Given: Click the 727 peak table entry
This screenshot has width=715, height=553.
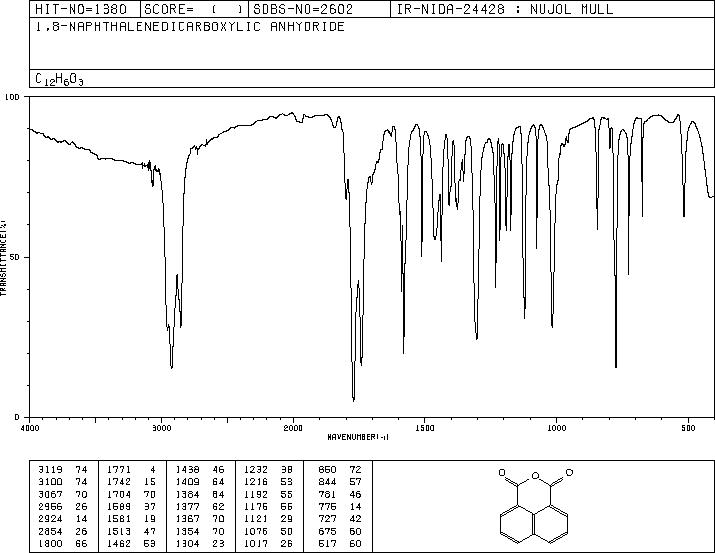Looking at the screenshot, I should 340,519.
